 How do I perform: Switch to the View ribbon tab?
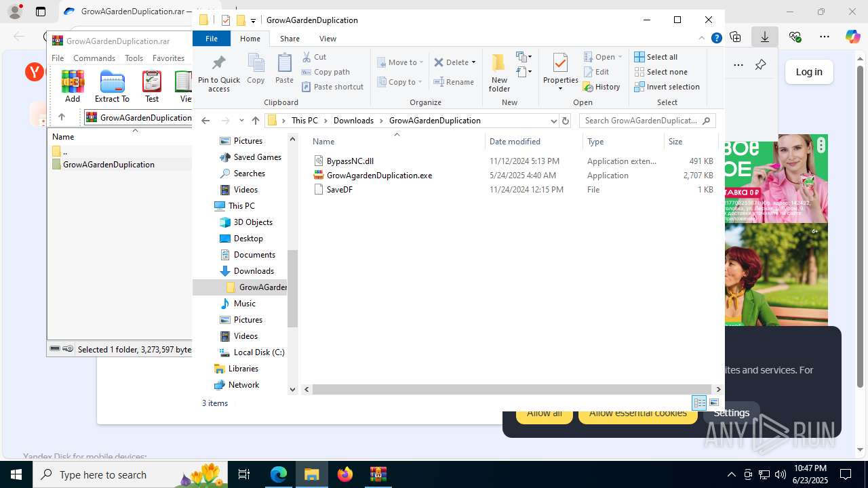point(328,39)
